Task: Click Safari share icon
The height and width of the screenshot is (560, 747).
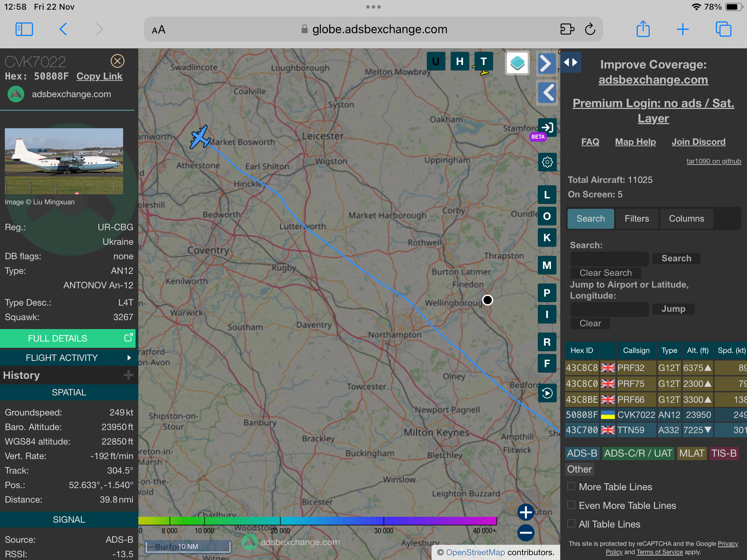Action: [643, 29]
